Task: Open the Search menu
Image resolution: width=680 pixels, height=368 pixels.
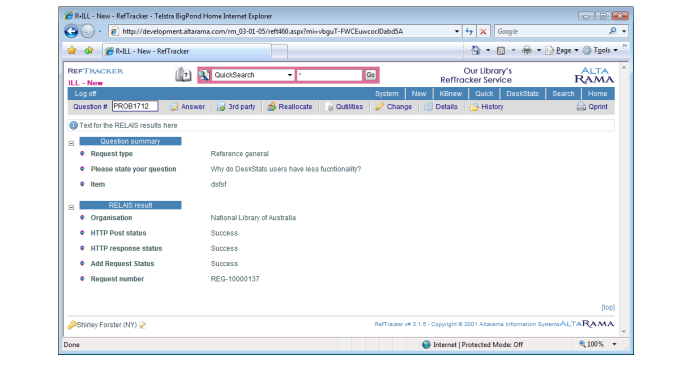Action: point(563,94)
